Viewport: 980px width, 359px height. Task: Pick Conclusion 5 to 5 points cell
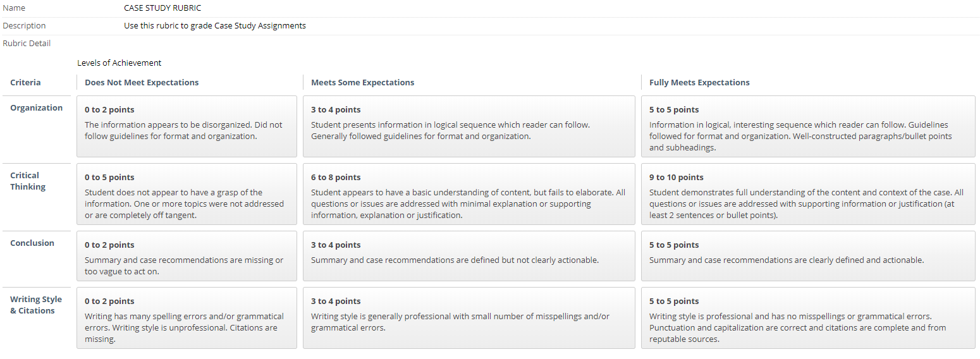pyautogui.click(x=808, y=256)
